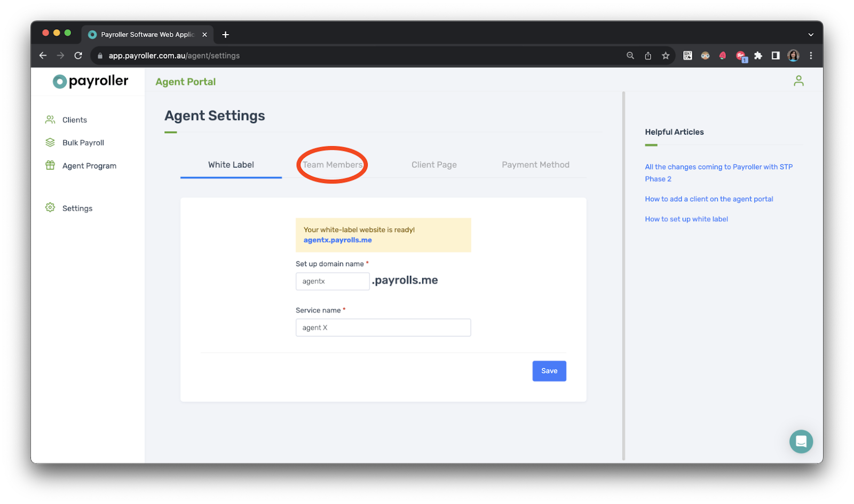Click the page vertical scrollbar

point(623,276)
